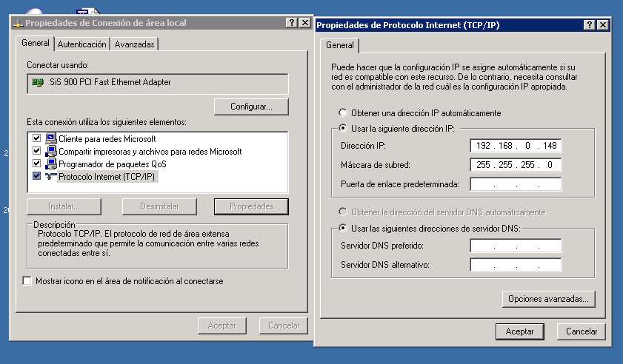The height and width of the screenshot is (364, 623).
Task: Click Cancelar in the Conexión de área local window
Action: [x=283, y=326]
